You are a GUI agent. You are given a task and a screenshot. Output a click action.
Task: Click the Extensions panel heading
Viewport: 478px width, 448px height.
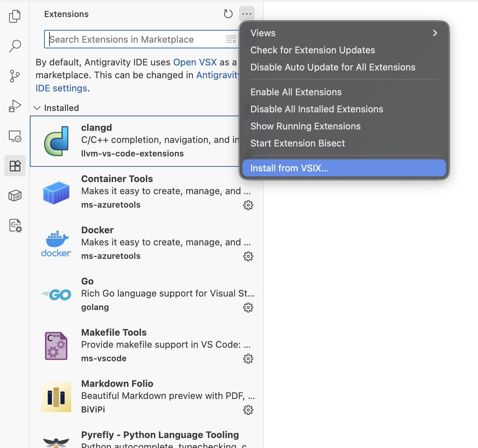67,14
